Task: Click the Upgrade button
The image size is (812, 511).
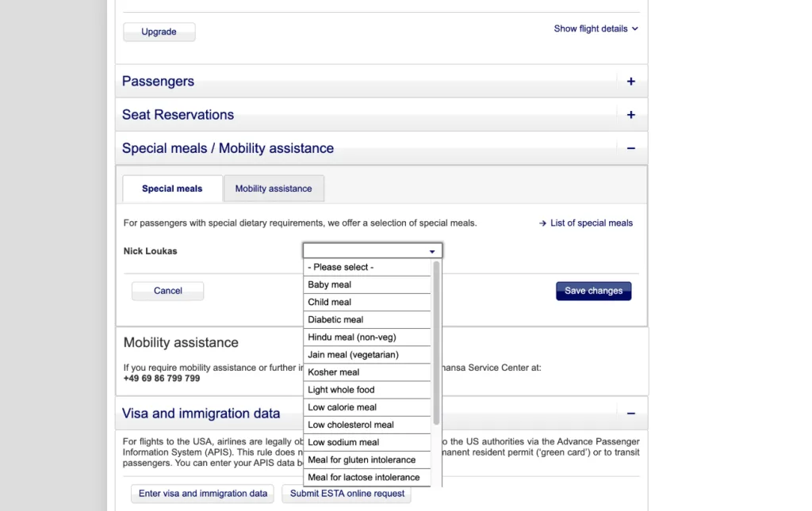Action: click(x=159, y=32)
